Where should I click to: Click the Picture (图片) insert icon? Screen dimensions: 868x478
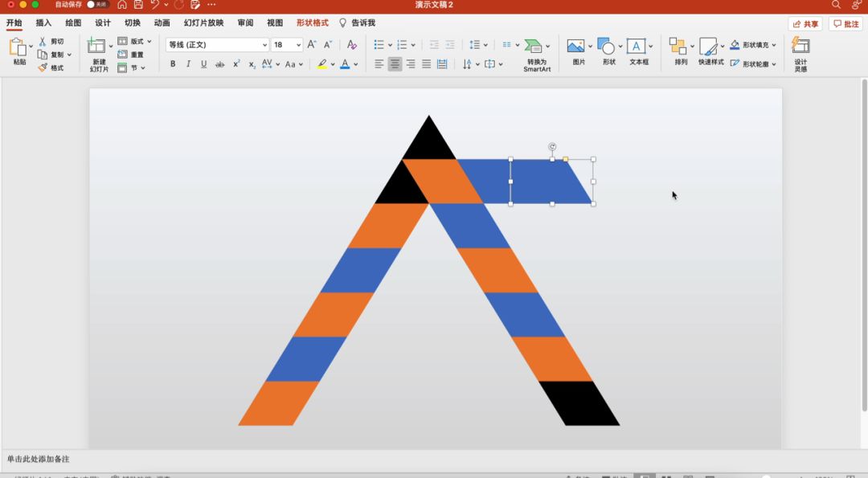click(575, 47)
